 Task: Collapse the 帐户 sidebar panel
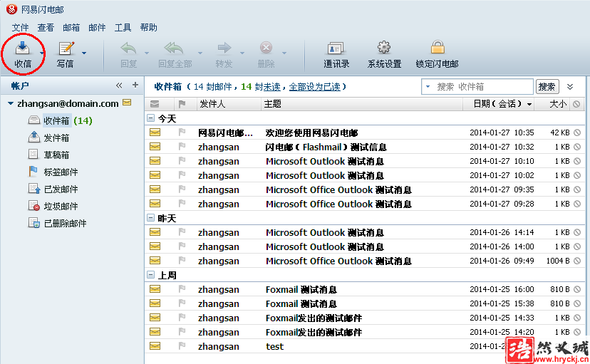point(119,85)
